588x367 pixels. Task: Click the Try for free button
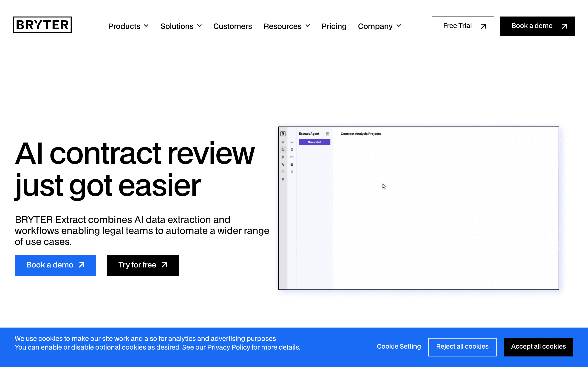(143, 265)
